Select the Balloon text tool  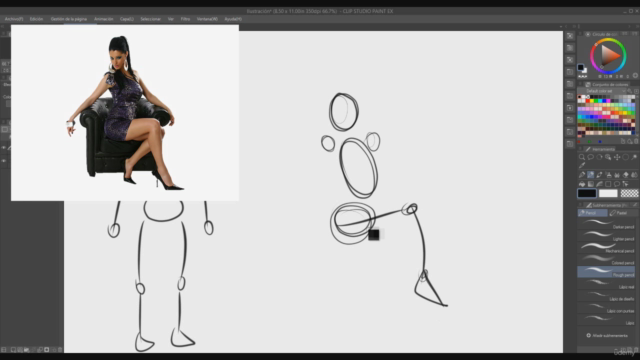(617, 184)
